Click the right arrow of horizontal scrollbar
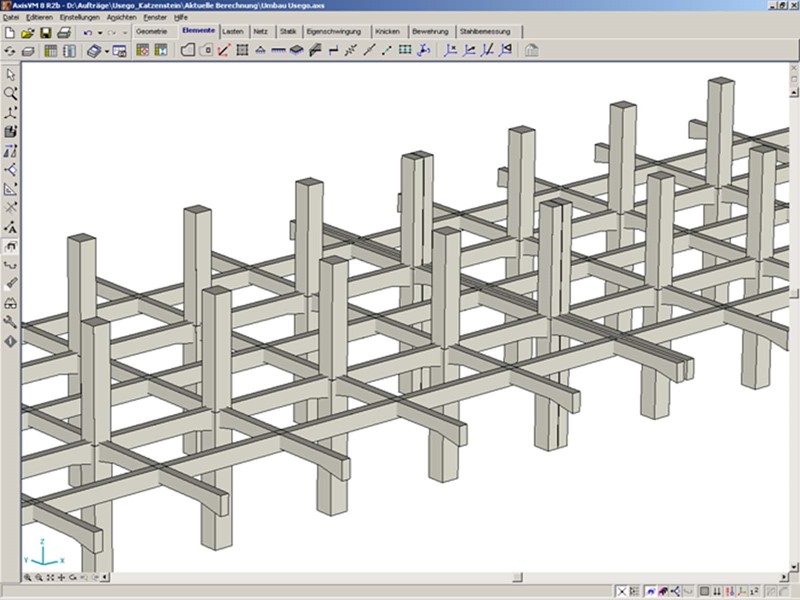This screenshot has height=600, width=800. click(x=782, y=578)
